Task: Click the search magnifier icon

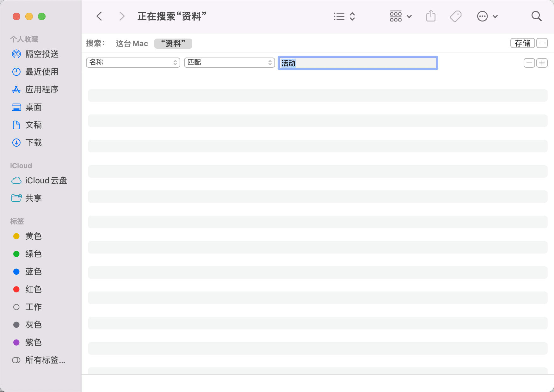Action: tap(536, 16)
